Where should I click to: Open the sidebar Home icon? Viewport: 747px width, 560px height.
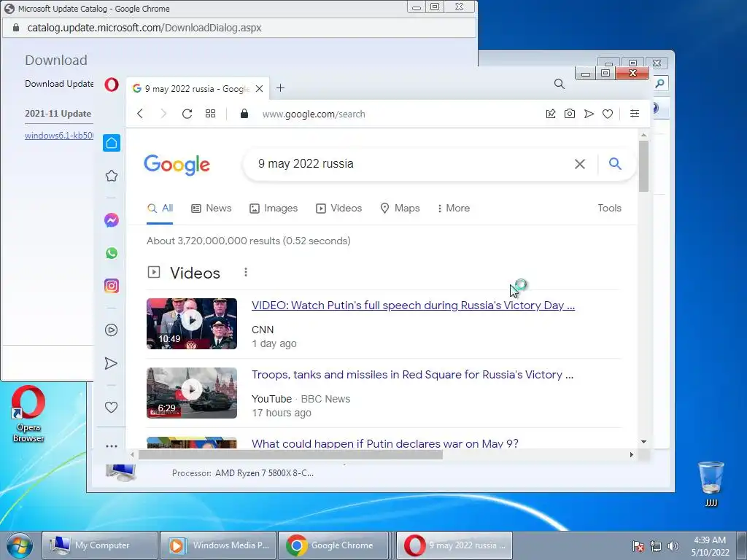pos(112,143)
